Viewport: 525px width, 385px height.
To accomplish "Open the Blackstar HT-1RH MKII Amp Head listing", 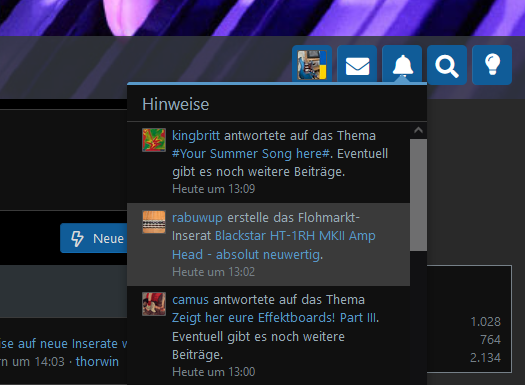I will (274, 245).
